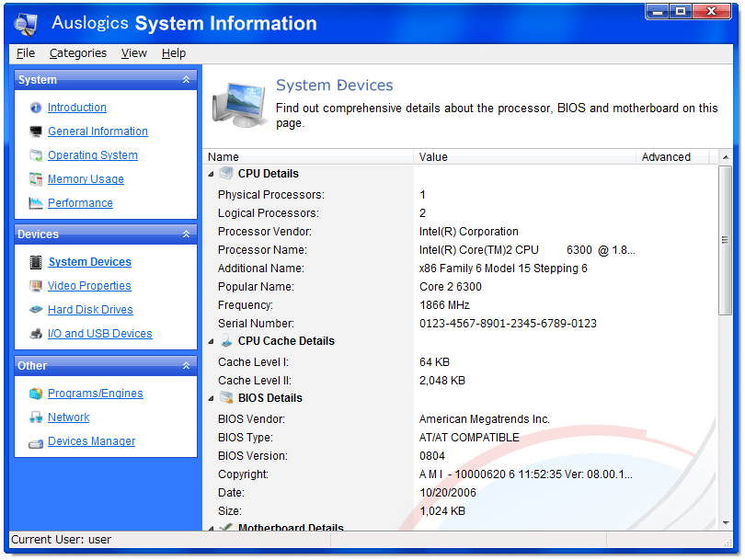
Task: View Hard Disk Drives link
Action: click(90, 310)
